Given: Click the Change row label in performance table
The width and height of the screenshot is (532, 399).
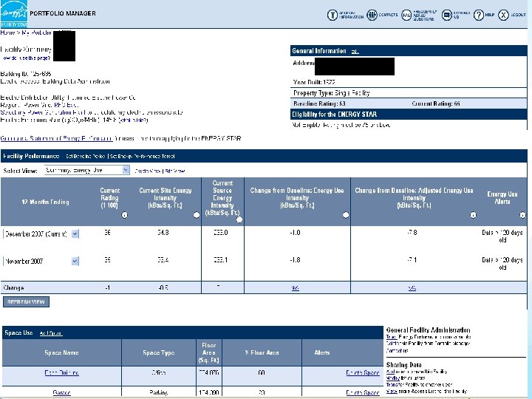Looking at the screenshot, I should point(13,287).
